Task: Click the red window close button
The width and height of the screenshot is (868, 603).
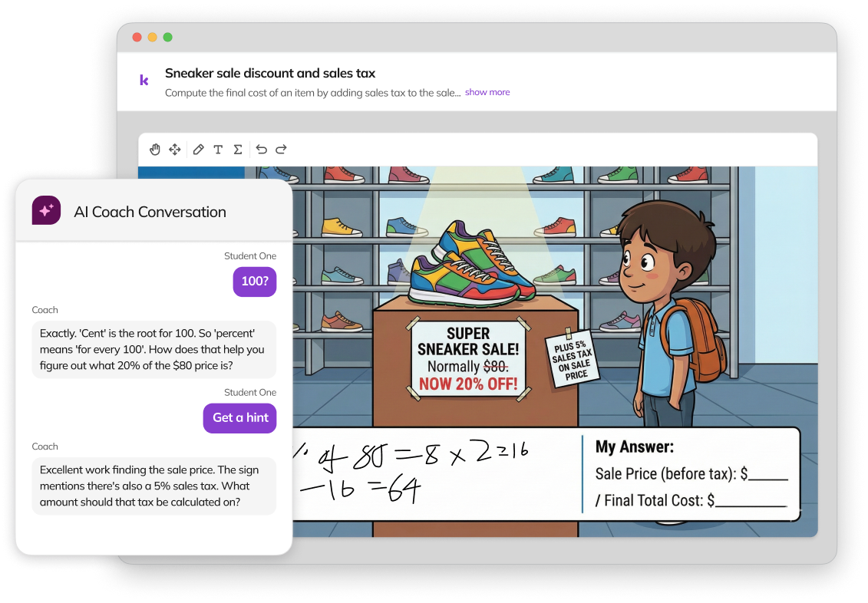Action: (137, 37)
